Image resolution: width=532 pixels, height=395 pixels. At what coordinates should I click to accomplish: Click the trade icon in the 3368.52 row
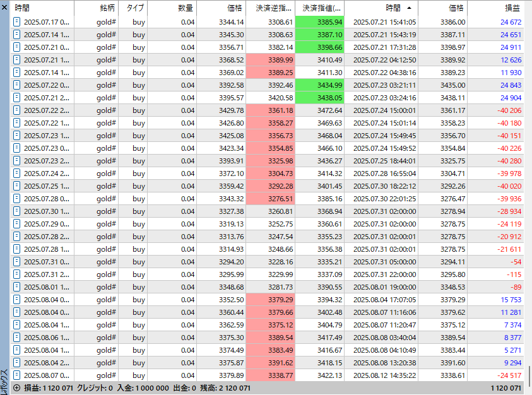pos(16,60)
